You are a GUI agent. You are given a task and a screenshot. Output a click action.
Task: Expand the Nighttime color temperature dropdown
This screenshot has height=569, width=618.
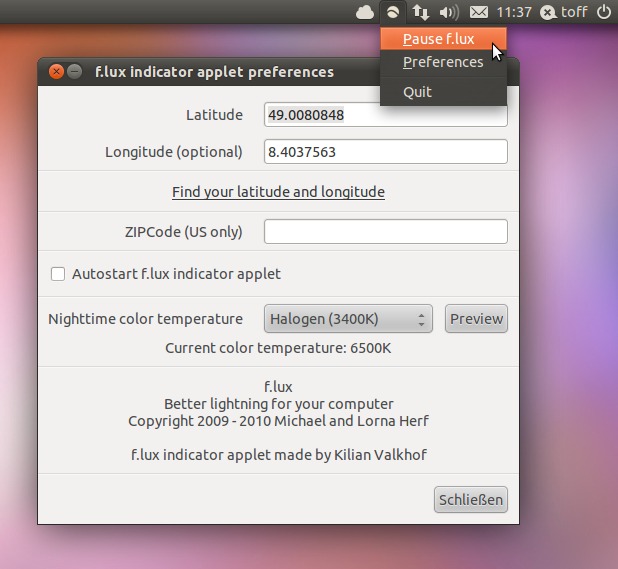click(x=348, y=319)
